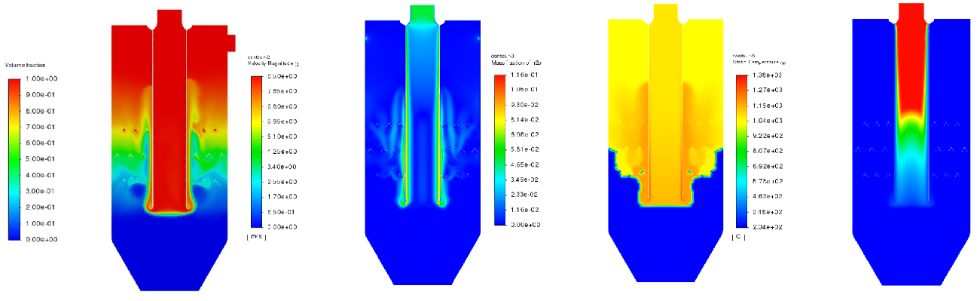980x301 pixels.
Task: Click the Mass fraction color bar
Action: tap(500, 150)
